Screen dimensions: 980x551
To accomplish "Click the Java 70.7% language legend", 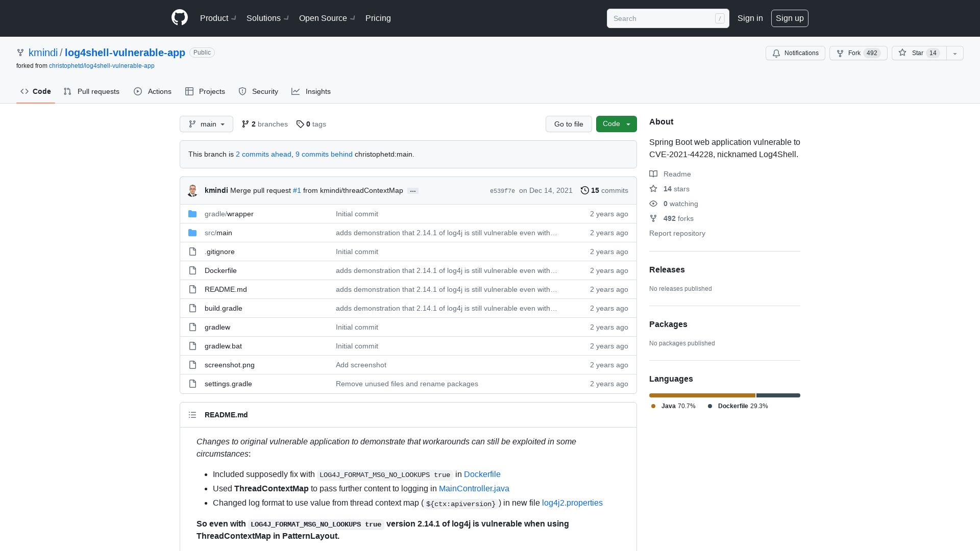I will click(673, 406).
